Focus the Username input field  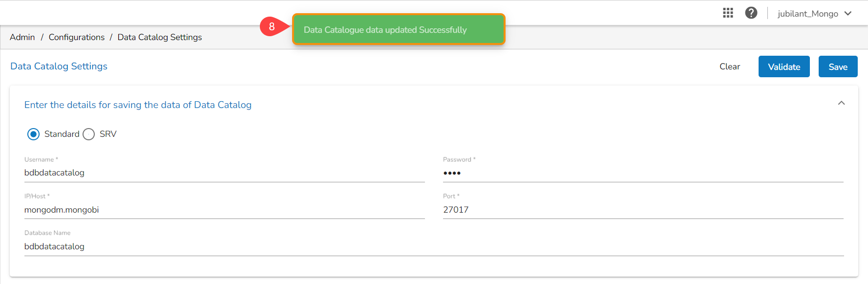pyautogui.click(x=224, y=173)
